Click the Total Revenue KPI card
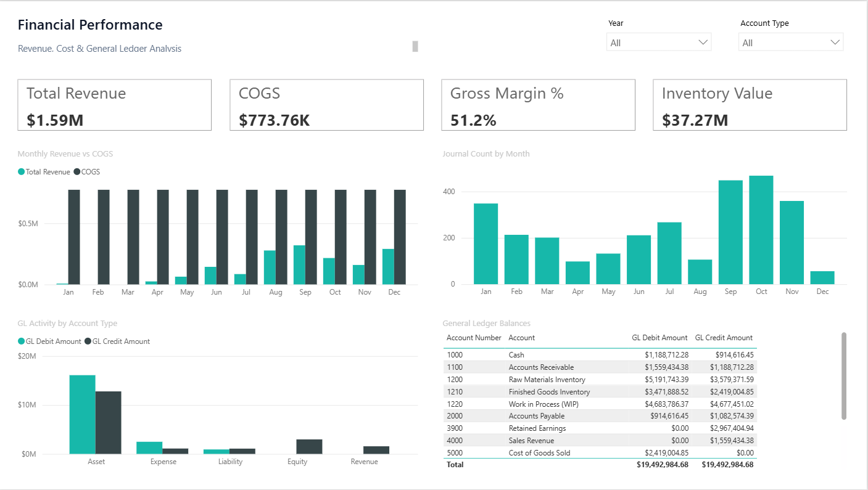 [x=115, y=105]
